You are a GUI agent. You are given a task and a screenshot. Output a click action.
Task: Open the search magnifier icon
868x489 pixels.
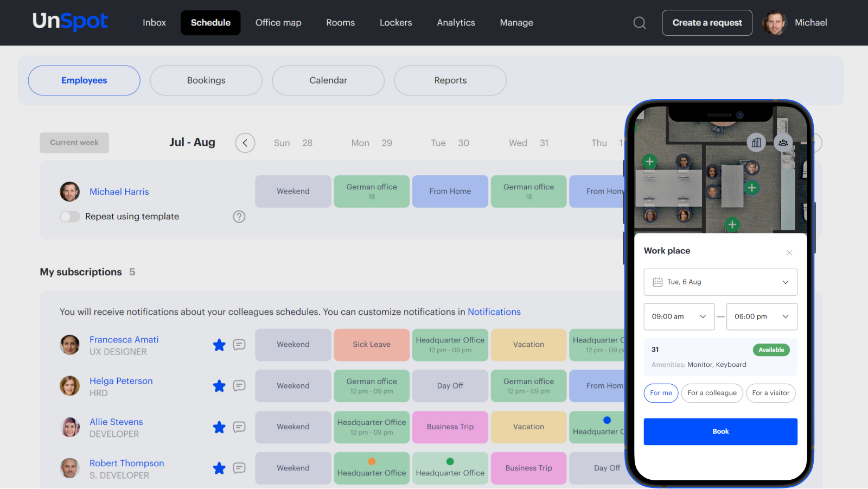point(640,23)
